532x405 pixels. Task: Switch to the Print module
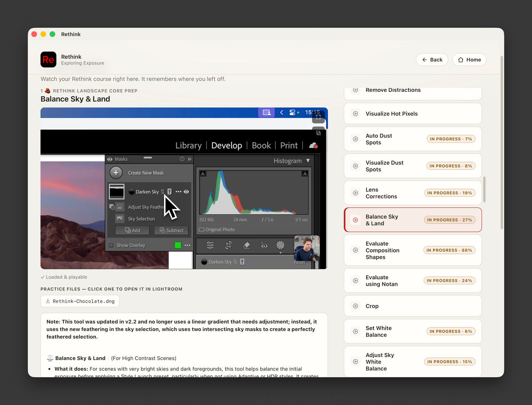(x=289, y=145)
